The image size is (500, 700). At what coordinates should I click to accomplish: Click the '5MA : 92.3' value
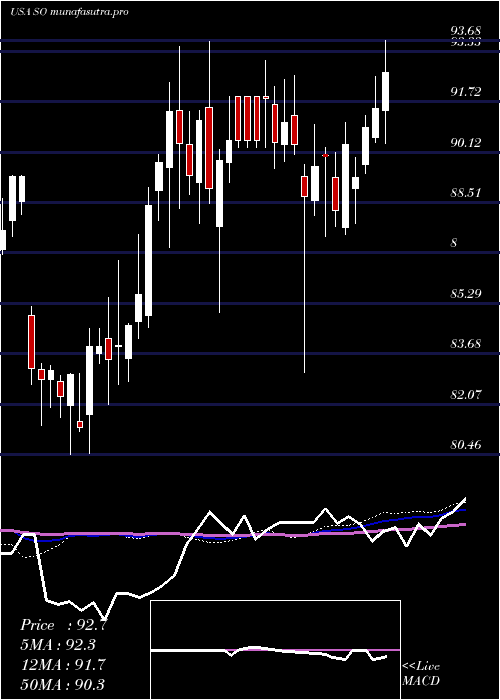[x=58, y=645]
